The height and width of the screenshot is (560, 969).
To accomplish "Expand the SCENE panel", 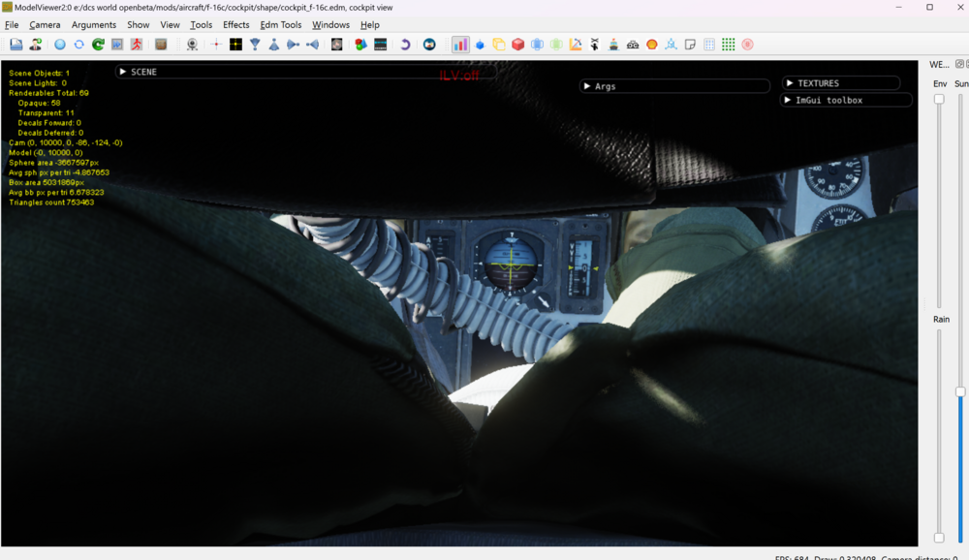I will (122, 72).
